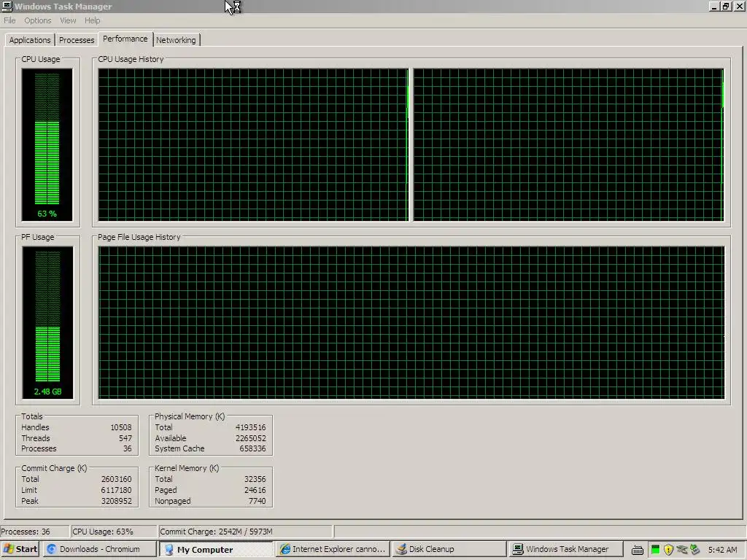The height and width of the screenshot is (560, 747).
Task: Click status bar text Processes: 36
Action: click(x=26, y=532)
